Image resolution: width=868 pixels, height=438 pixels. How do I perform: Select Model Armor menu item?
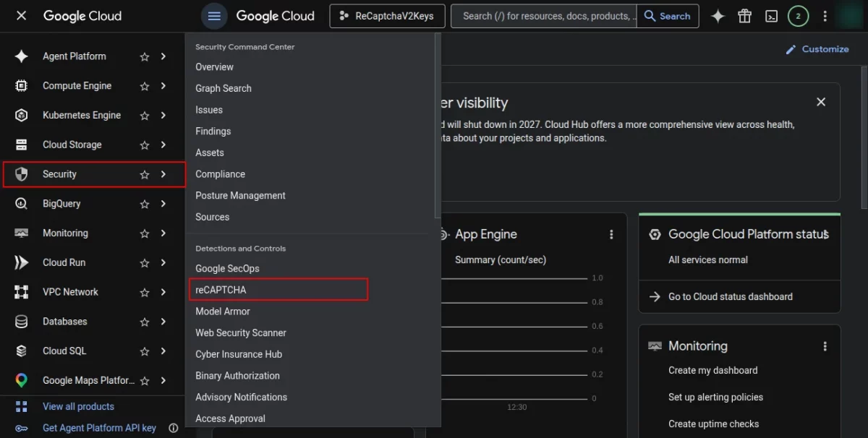[x=223, y=312]
